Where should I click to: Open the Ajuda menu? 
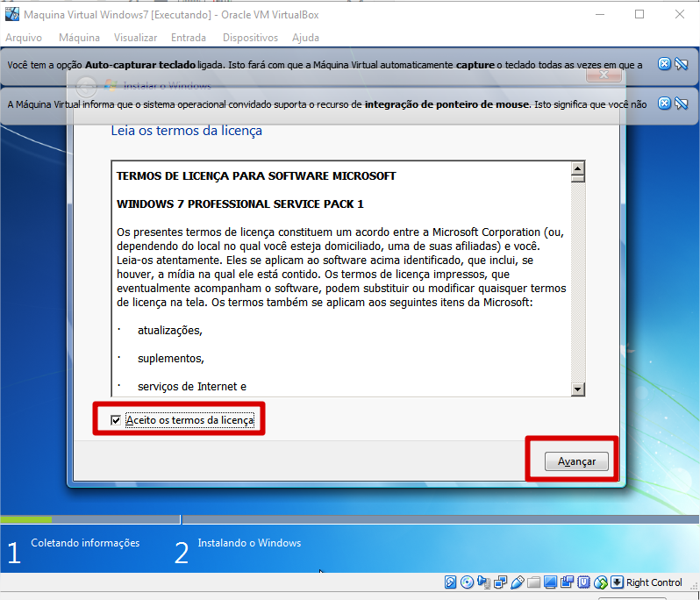[x=306, y=38]
